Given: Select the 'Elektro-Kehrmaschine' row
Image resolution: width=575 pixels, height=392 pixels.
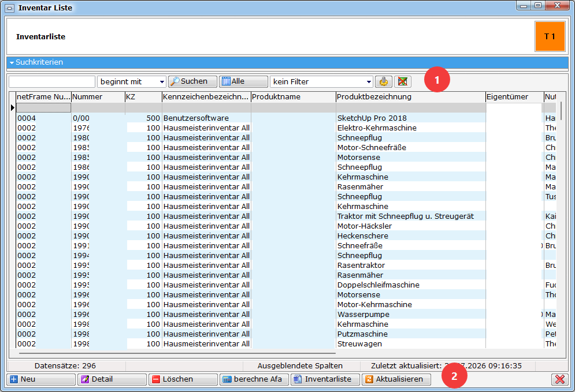Looking at the screenshot, I should point(286,128).
